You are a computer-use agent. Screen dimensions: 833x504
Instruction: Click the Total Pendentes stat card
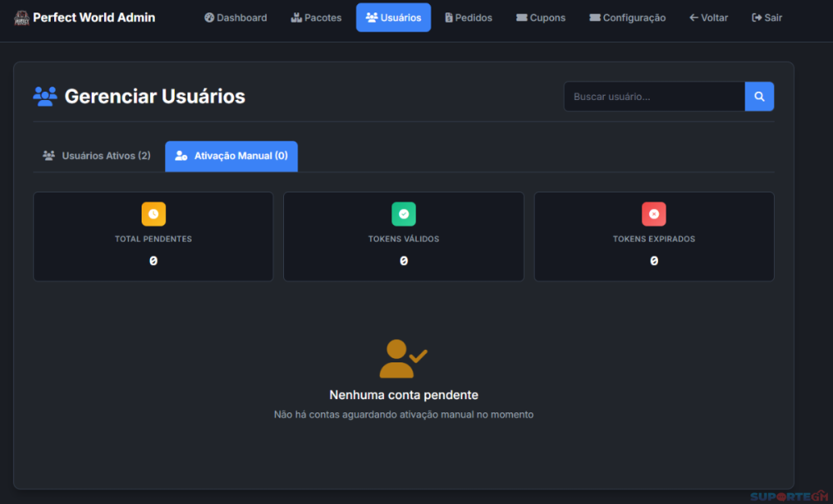click(153, 237)
